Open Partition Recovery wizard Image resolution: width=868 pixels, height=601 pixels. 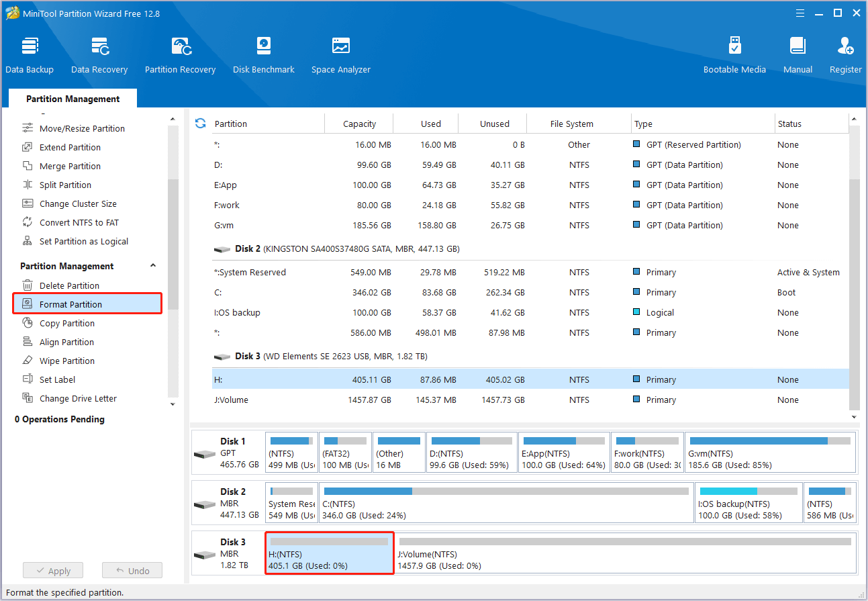(180, 55)
